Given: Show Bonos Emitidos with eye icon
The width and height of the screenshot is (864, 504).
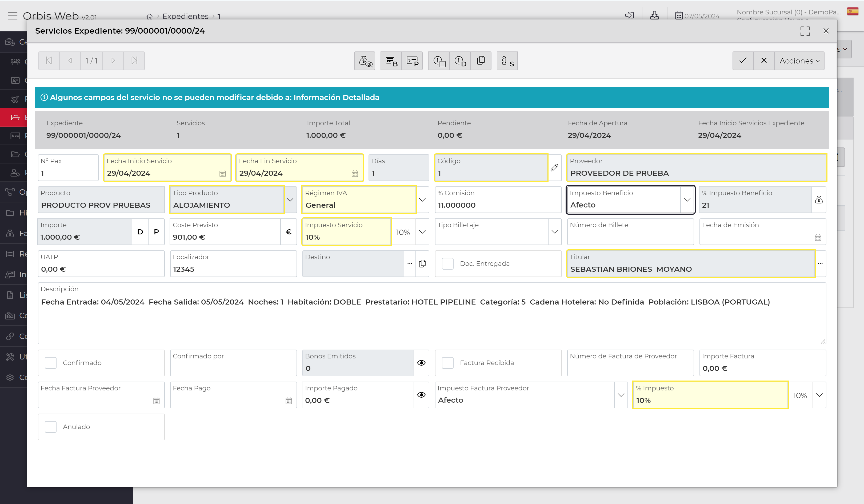Looking at the screenshot, I should [421, 363].
